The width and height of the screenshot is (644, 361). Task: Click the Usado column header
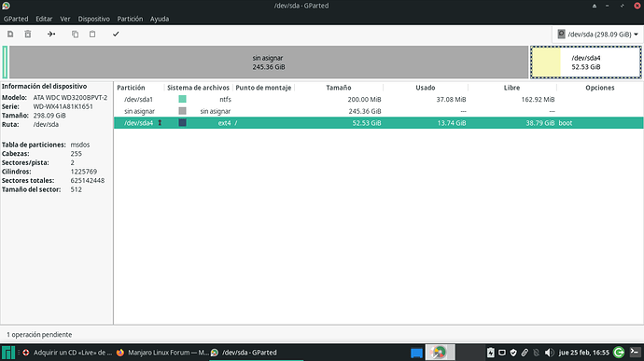pos(425,88)
